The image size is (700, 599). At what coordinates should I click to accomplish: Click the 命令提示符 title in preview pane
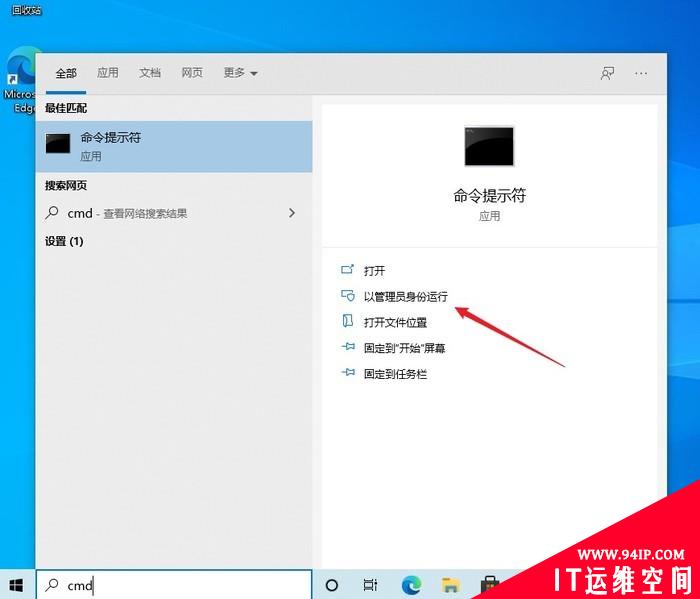coord(489,196)
